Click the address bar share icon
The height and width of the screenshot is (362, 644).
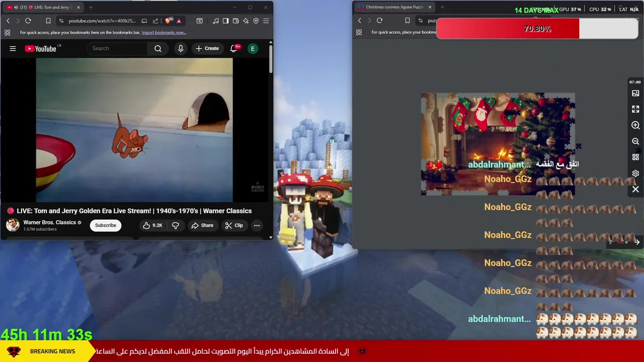click(x=155, y=21)
